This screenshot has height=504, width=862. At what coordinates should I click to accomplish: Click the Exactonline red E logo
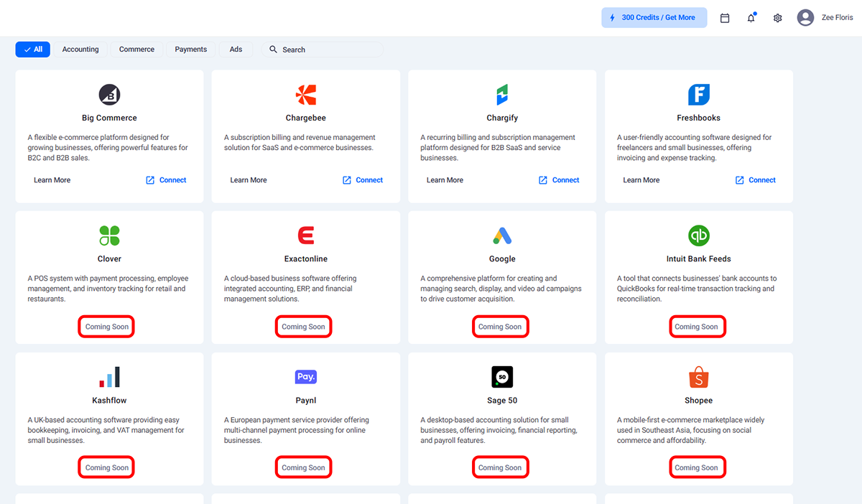pos(306,235)
